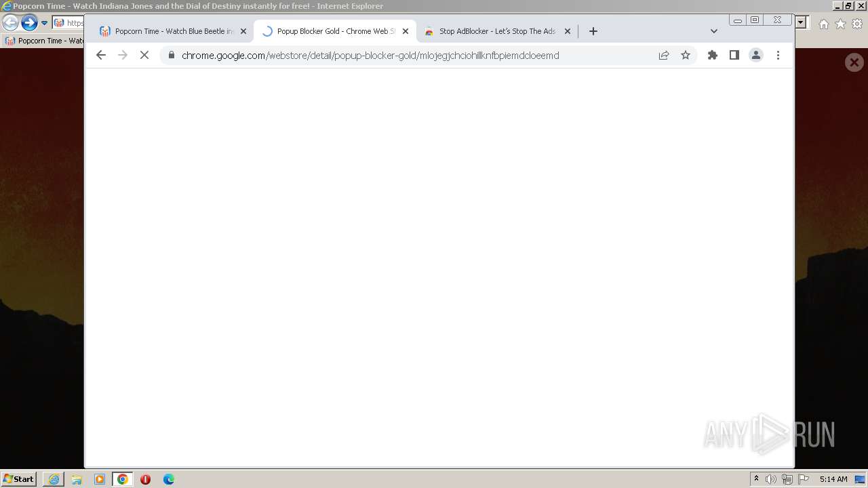Go back in Internet Explorer
Image resolution: width=868 pixels, height=488 pixels.
point(10,23)
